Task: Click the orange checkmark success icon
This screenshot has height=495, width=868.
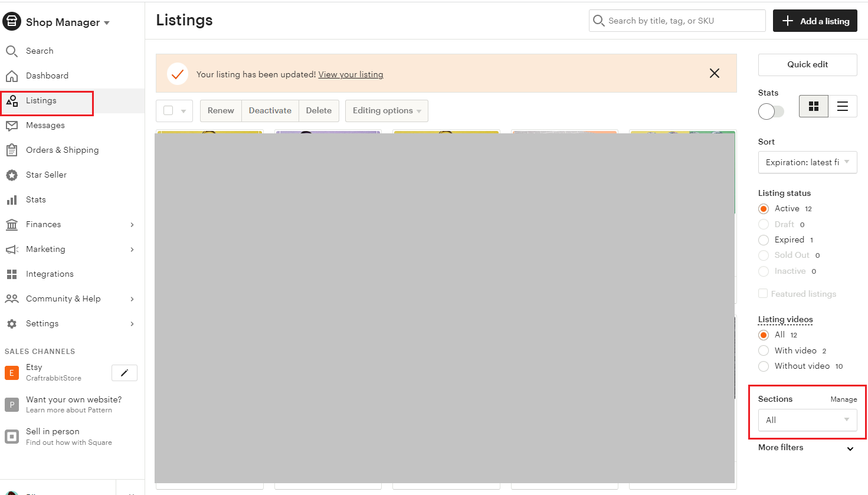Action: [178, 74]
